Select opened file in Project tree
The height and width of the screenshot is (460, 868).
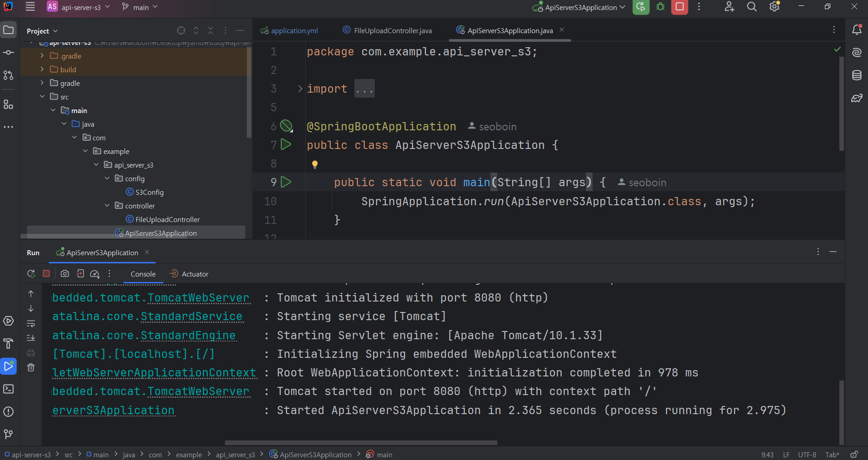click(181, 30)
